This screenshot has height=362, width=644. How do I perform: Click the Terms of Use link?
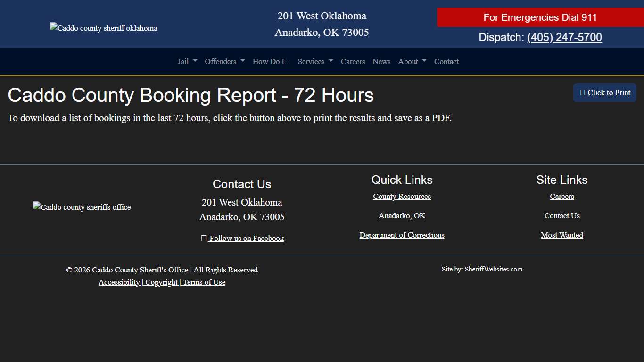click(204, 282)
